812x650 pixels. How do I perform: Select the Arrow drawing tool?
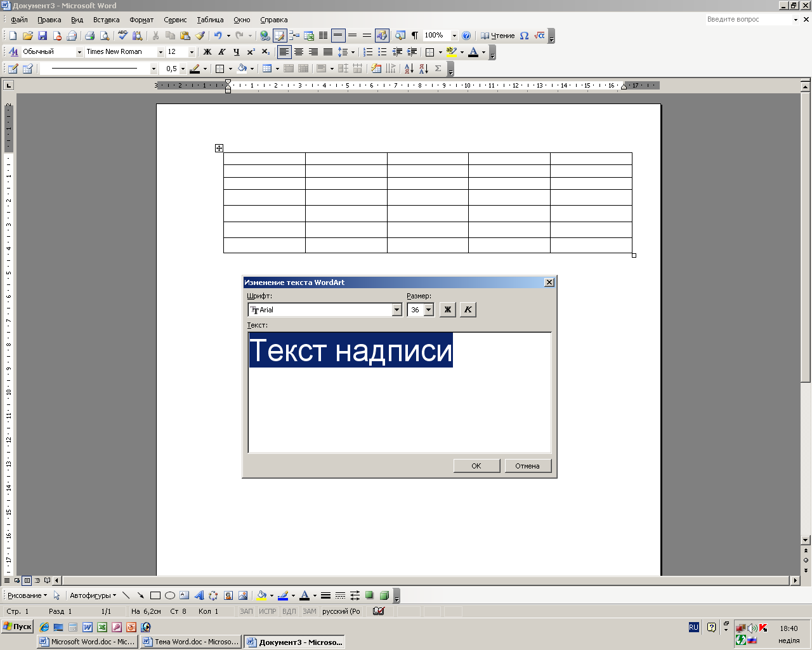[x=140, y=595]
